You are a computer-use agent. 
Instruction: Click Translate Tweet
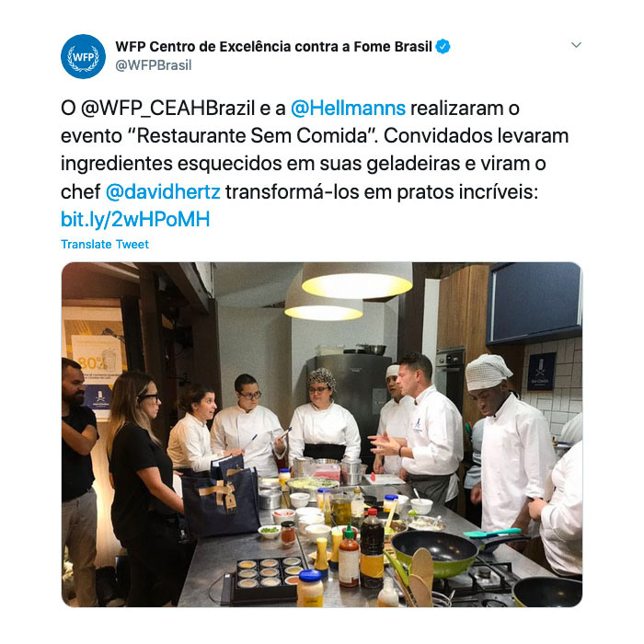click(105, 245)
